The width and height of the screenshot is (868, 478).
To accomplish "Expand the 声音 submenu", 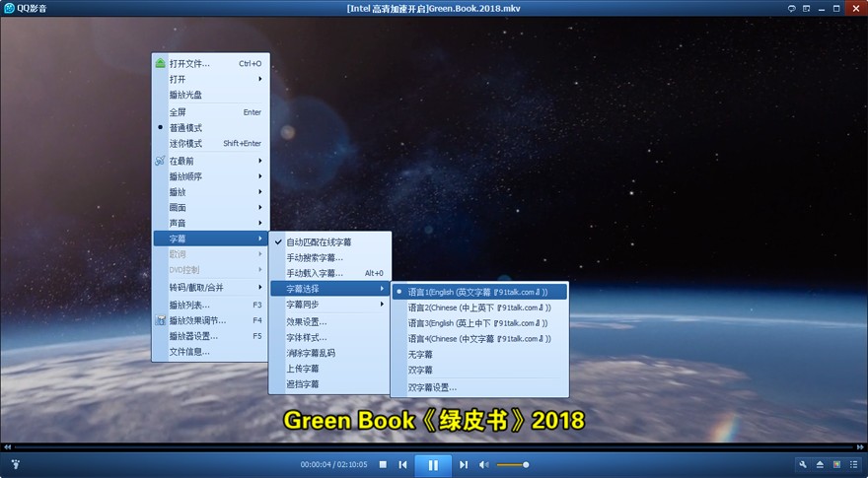I will click(211, 223).
